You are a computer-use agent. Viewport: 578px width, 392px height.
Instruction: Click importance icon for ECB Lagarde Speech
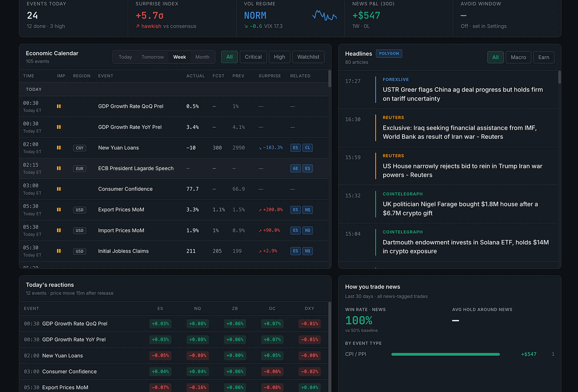59,168
